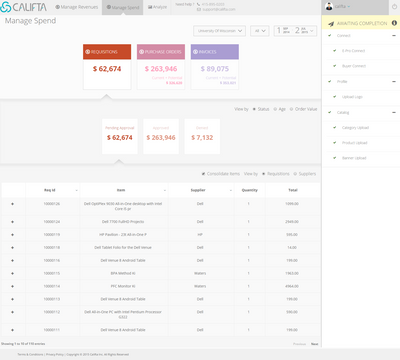Click the checkmark next to Banner Upload
400x360 pixels.
pos(335,158)
